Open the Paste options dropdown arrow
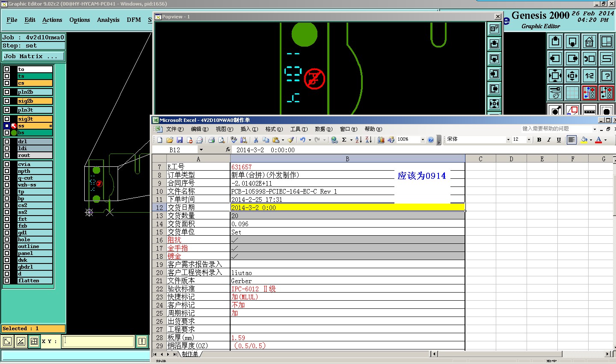The width and height of the screenshot is (616, 364). tap(283, 140)
